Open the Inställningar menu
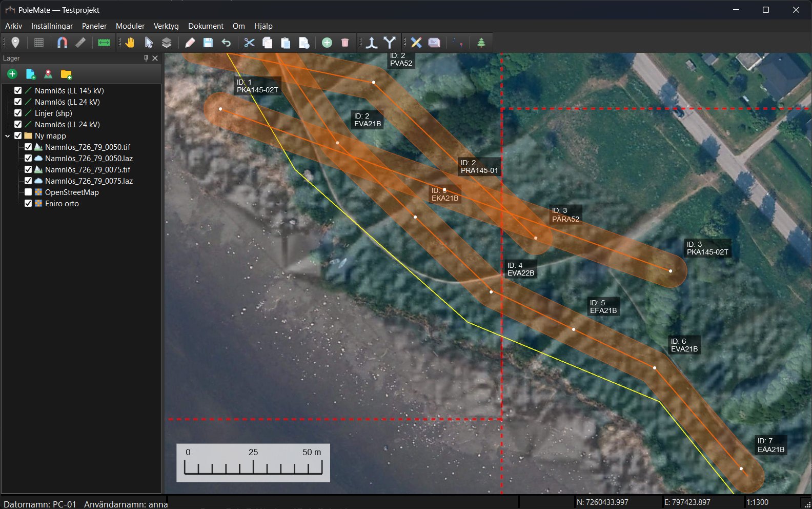The height and width of the screenshot is (509, 812). [x=52, y=26]
